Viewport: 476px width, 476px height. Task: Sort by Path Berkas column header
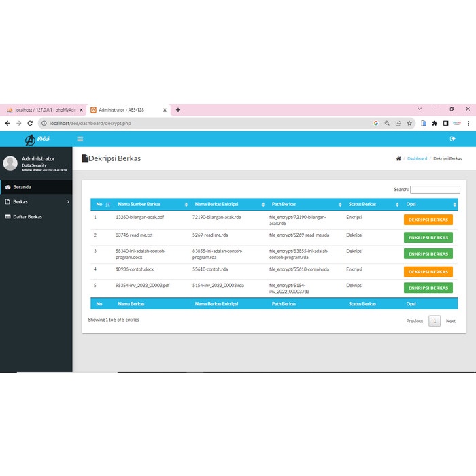tap(305, 204)
